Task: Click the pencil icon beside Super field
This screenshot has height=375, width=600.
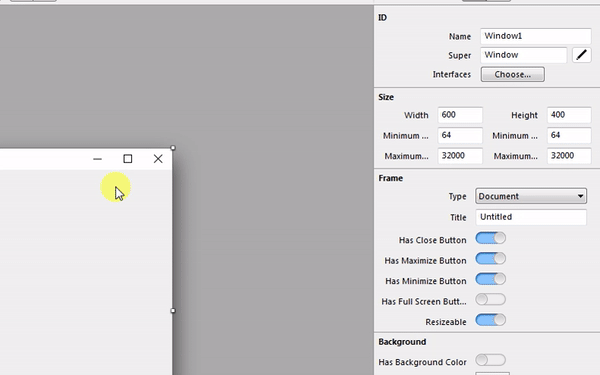Action: click(x=581, y=55)
